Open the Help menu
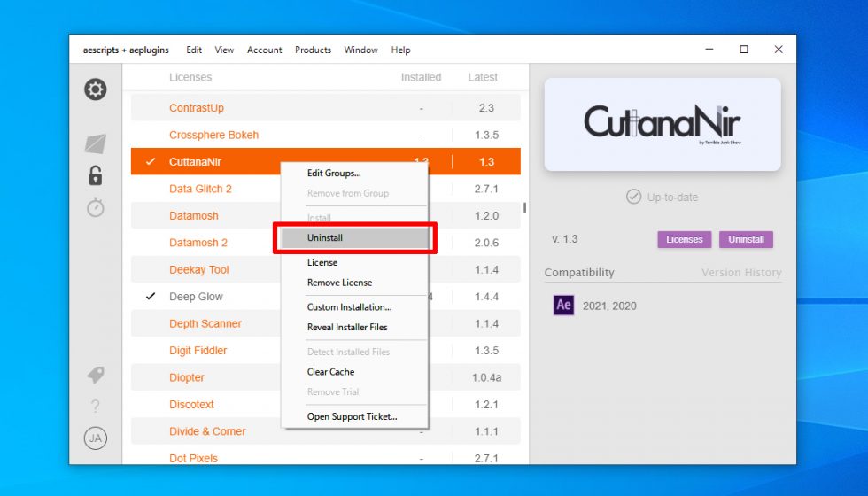The width and height of the screenshot is (868, 496). coord(400,50)
